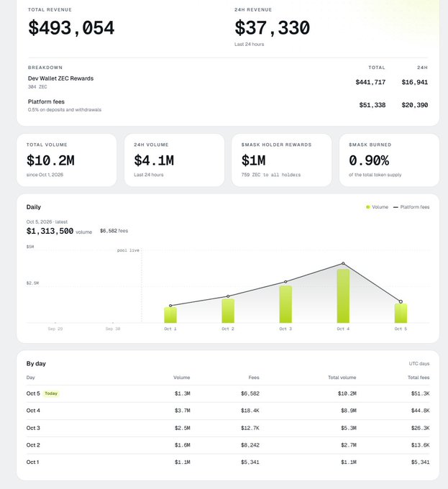Click the 'pool live' chart marker
This screenshot has height=489, width=448.
pyautogui.click(x=128, y=250)
